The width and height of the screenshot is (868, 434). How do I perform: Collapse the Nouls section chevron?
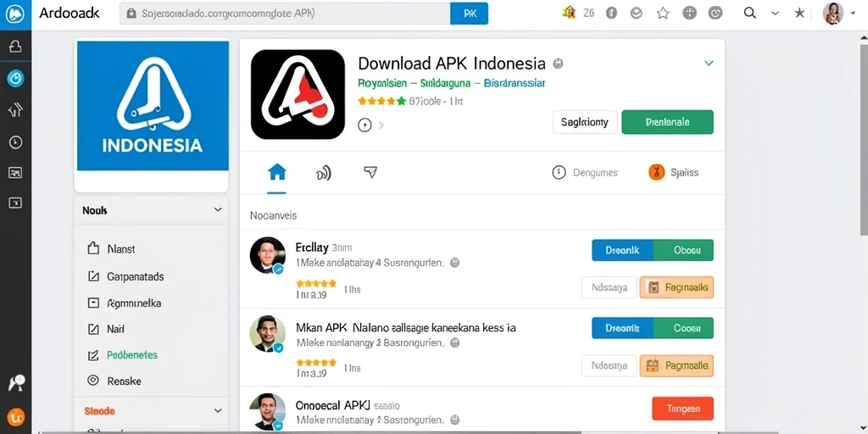tap(218, 210)
